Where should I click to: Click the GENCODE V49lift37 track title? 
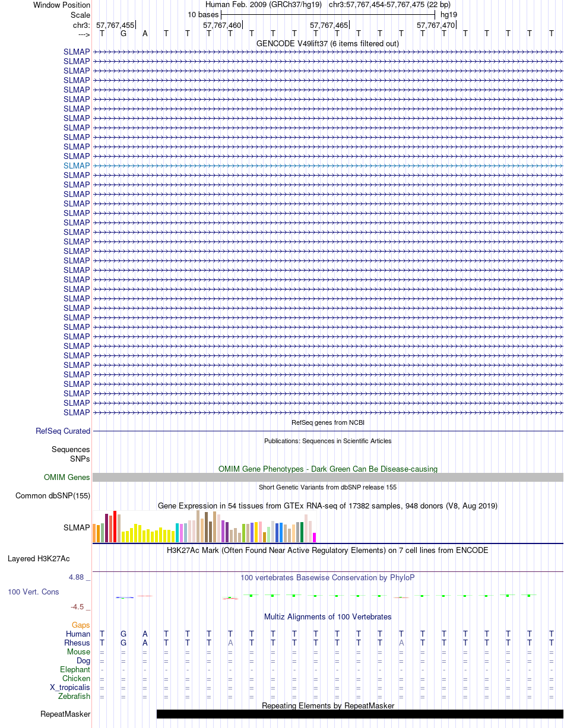[x=328, y=43]
